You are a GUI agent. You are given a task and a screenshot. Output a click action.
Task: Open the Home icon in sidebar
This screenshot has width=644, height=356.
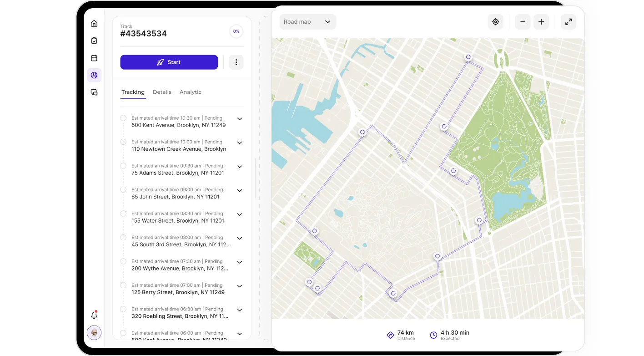point(94,24)
